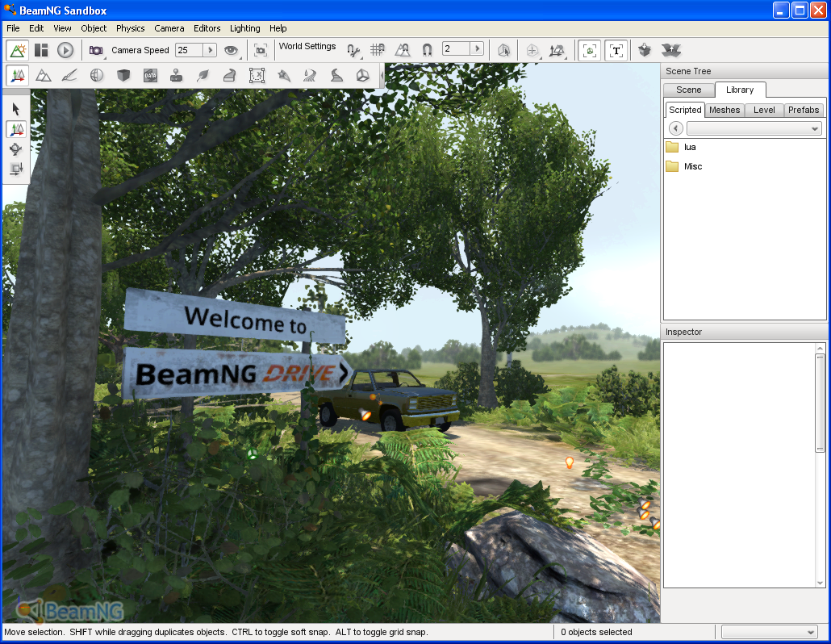Select the Terrain Painter brush icon
The height and width of the screenshot is (644, 831).
[69, 76]
